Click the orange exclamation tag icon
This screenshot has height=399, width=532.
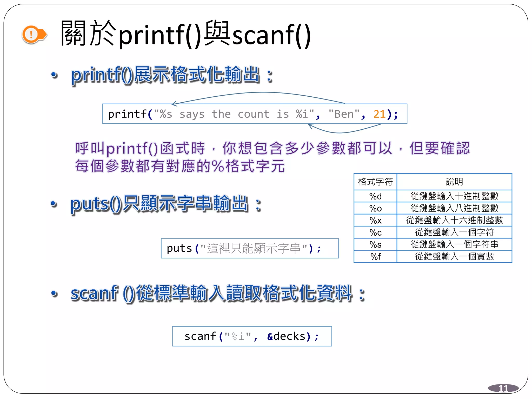35,34
